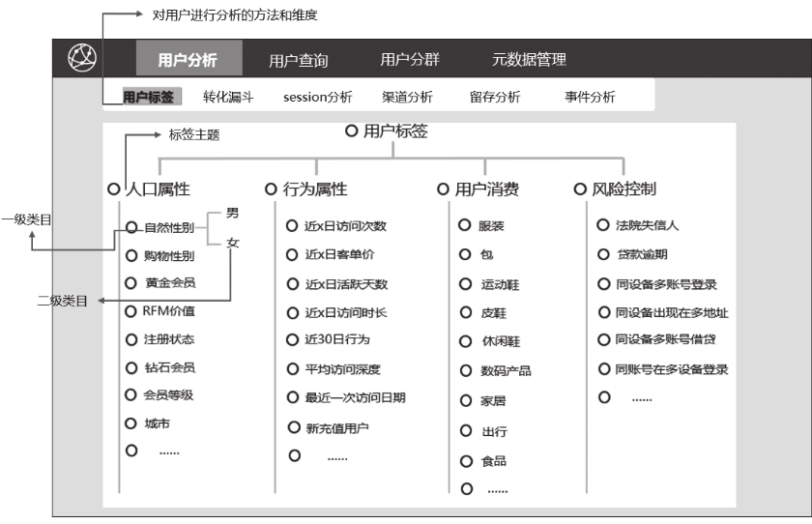Select the 钻石会员 tag
812x524 pixels.
(160, 367)
